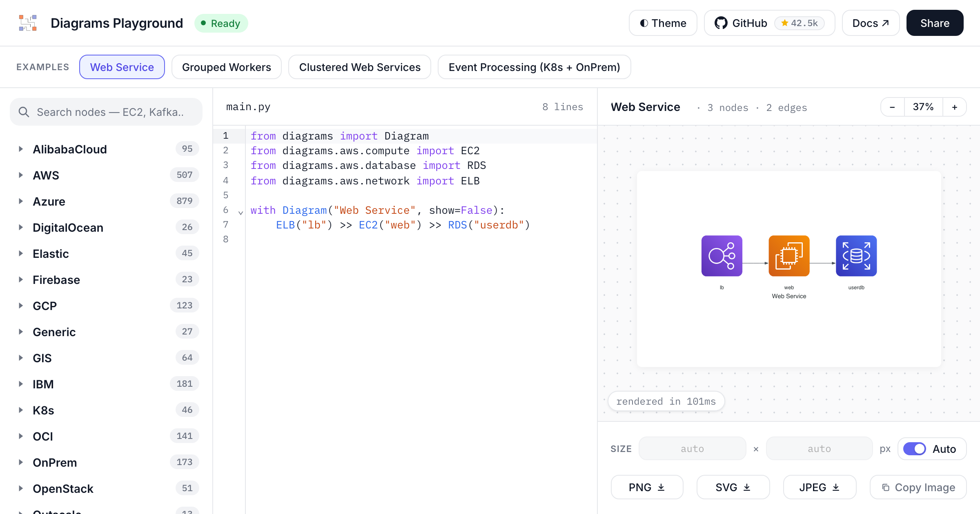
Task: Select the ELB load balancer node icon
Action: [x=722, y=256]
